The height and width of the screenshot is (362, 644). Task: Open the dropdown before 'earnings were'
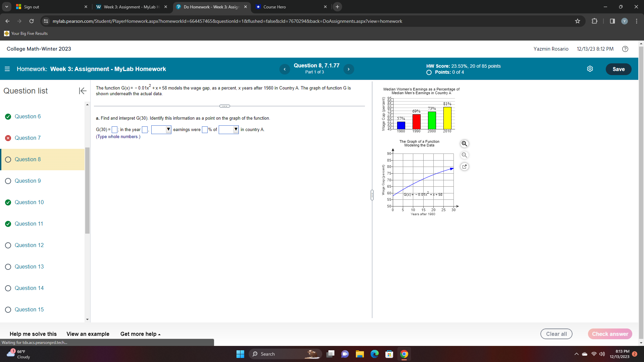[161, 130]
